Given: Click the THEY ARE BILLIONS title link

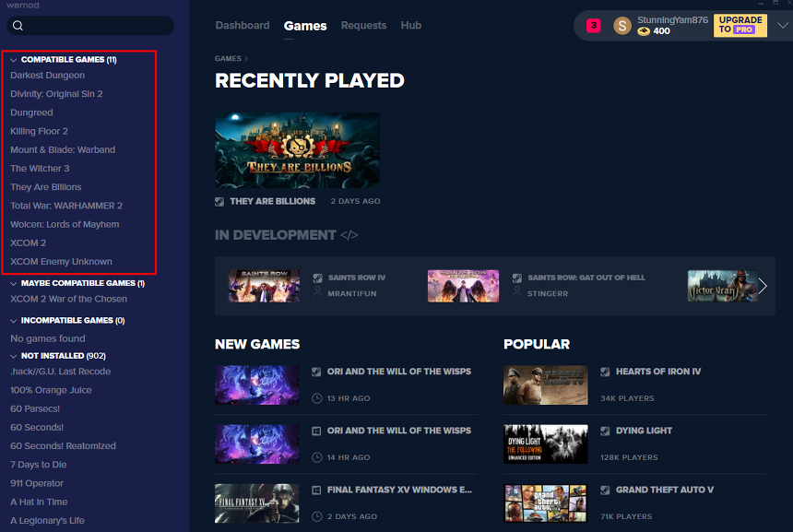Looking at the screenshot, I should 273,201.
